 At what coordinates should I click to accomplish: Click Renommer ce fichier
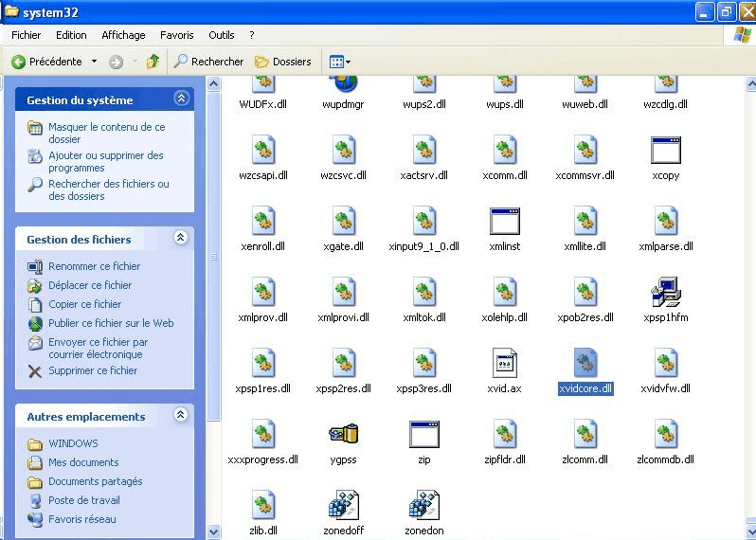tap(94, 266)
